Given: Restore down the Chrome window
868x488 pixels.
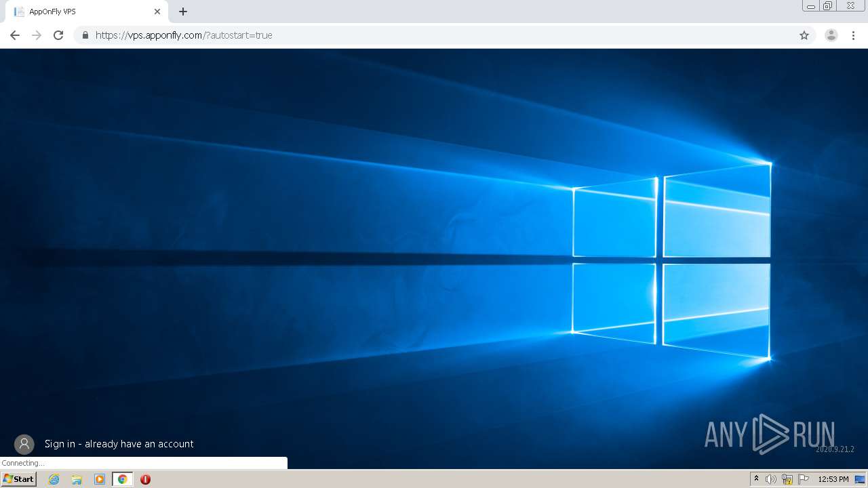Looking at the screenshot, I should (828, 6).
